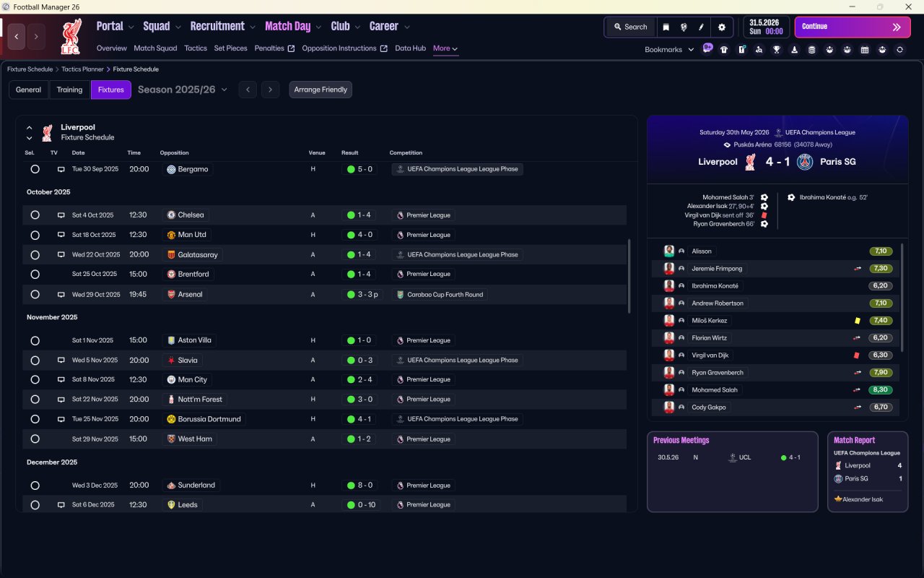Collapse the Liverpool fixture schedule up chevron

pos(30,128)
